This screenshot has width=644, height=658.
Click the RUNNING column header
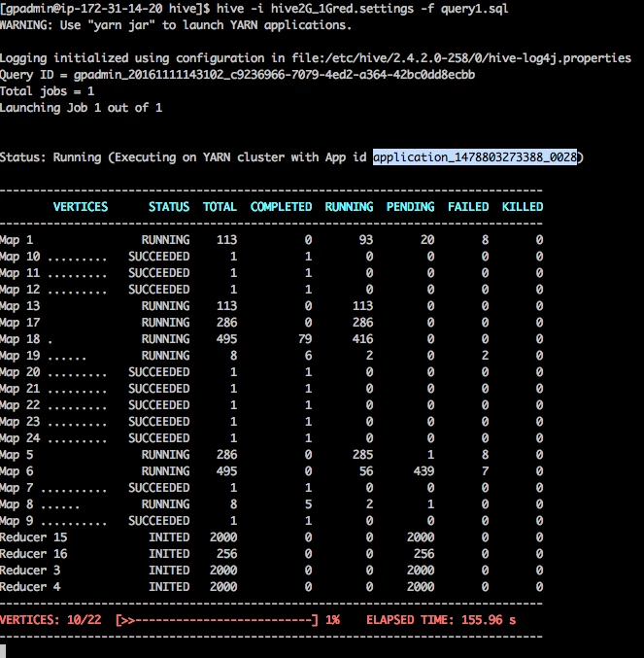pyautogui.click(x=349, y=207)
